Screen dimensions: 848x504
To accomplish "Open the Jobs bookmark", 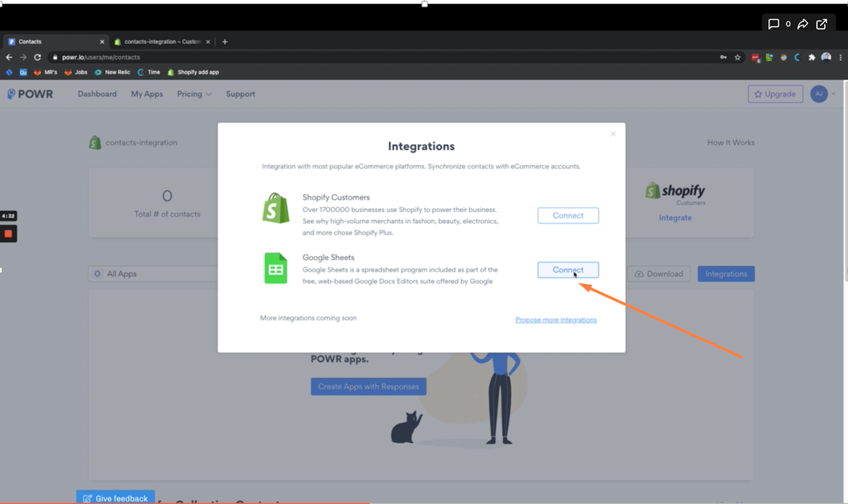I will (x=75, y=72).
